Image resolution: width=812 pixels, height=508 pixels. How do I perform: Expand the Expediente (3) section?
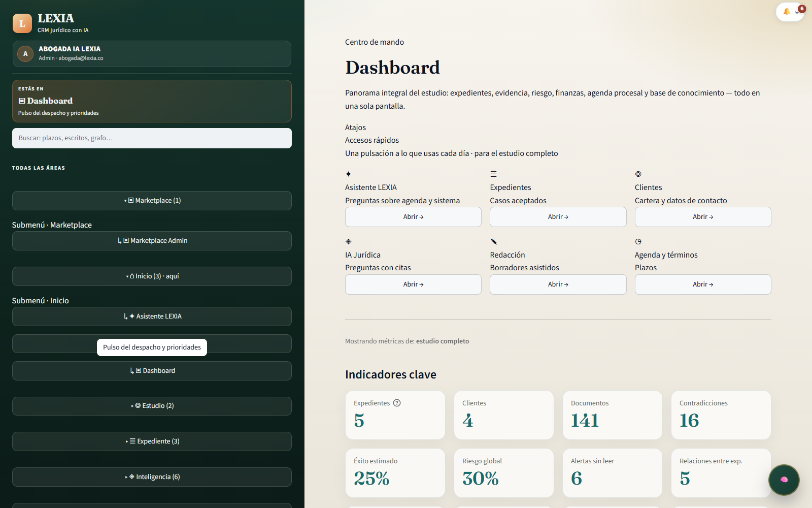(152, 441)
